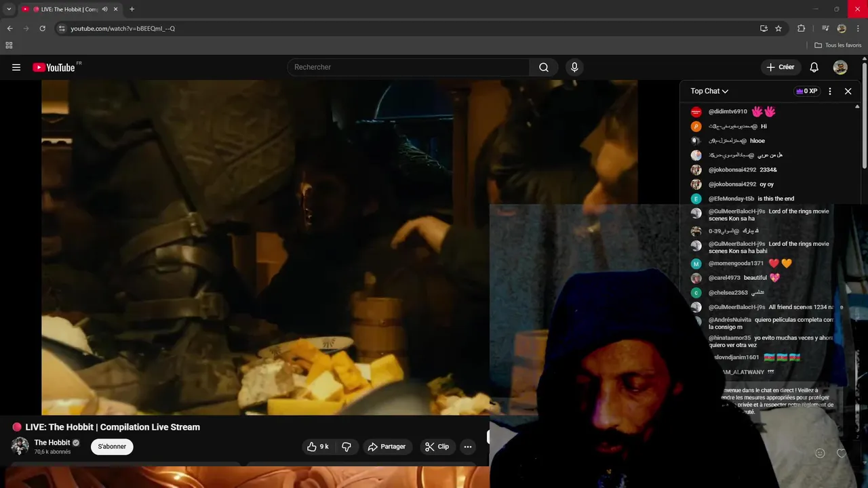Click the 70,6 k abonnés count

(x=52, y=452)
